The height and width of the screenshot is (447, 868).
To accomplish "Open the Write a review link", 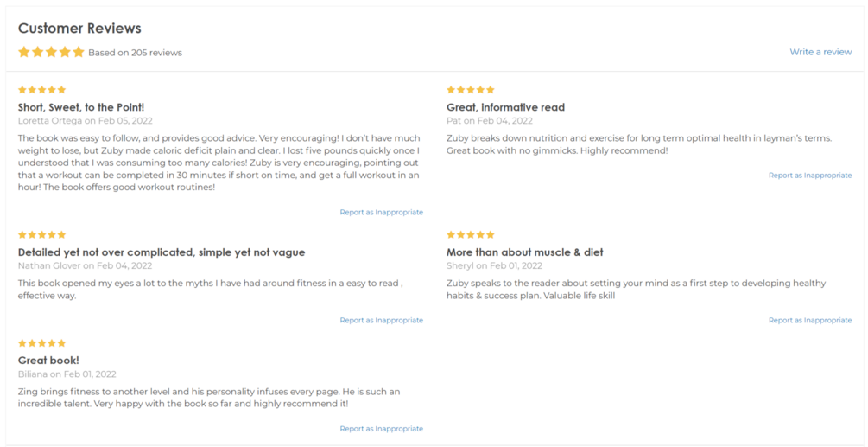I will (820, 52).
